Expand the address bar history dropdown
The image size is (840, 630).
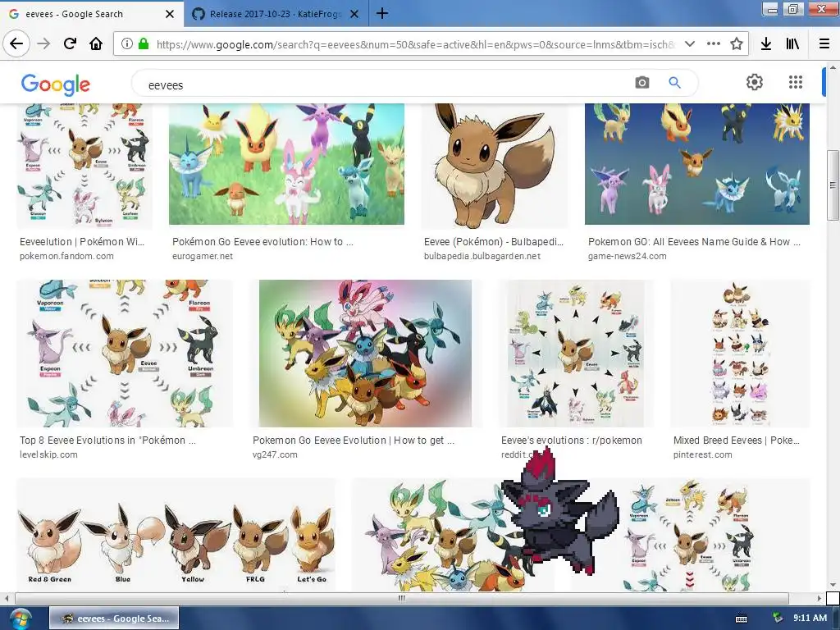[690, 43]
